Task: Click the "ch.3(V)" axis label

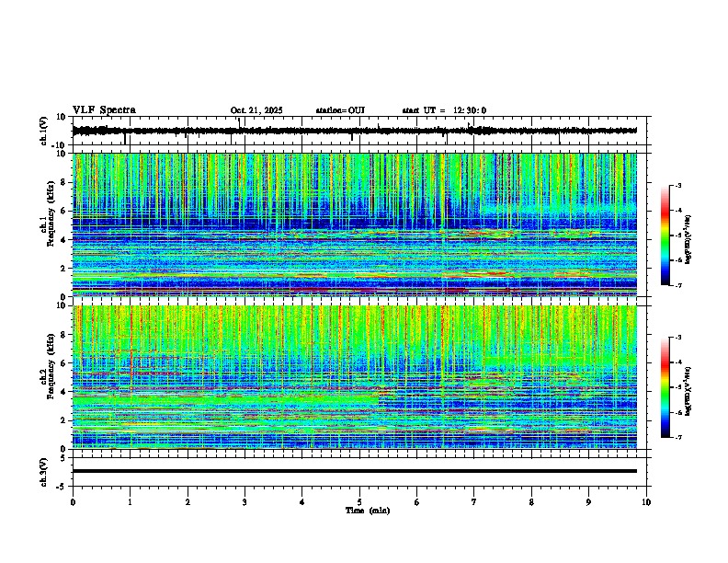Action: (x=44, y=473)
